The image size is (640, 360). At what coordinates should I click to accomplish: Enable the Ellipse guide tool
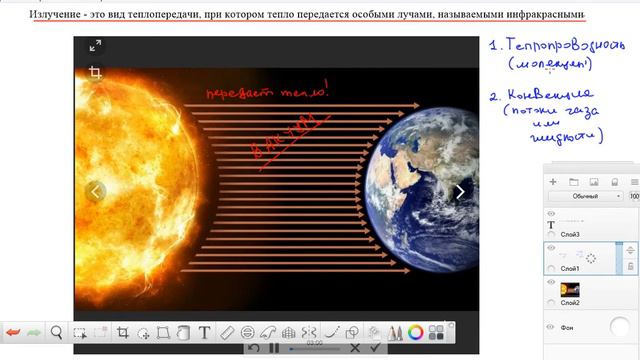(247, 333)
